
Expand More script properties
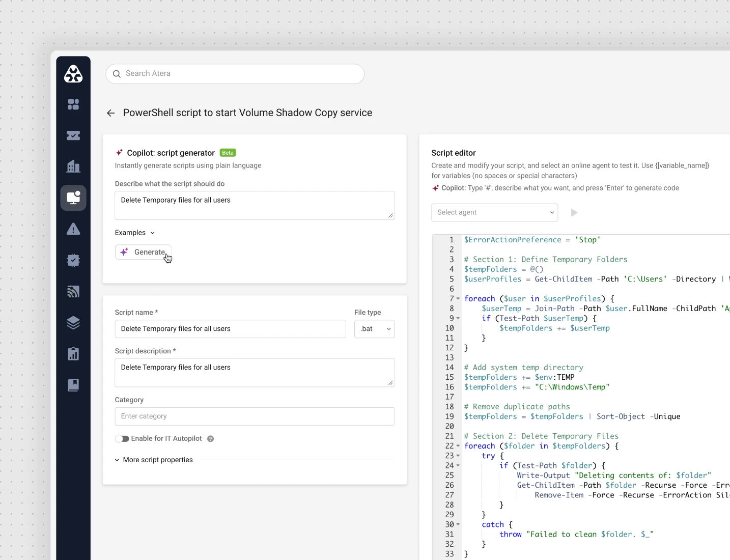coord(154,460)
